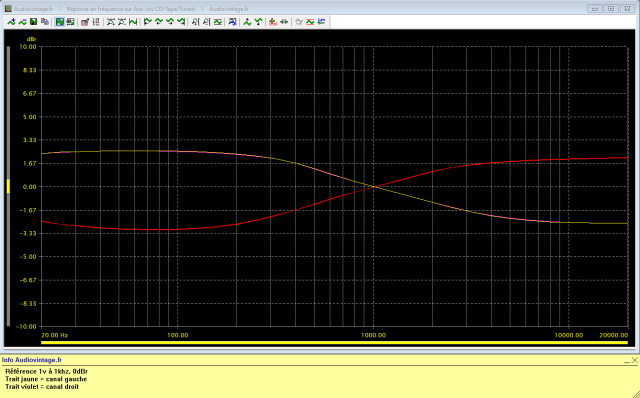Click the 'Trait jaune = canal gauche' text
This screenshot has height=398, width=640.
click(46, 379)
